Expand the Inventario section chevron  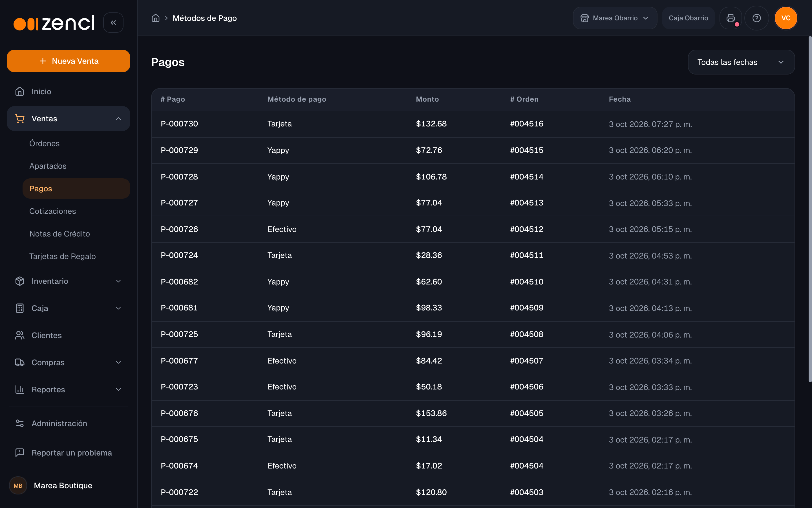point(118,281)
